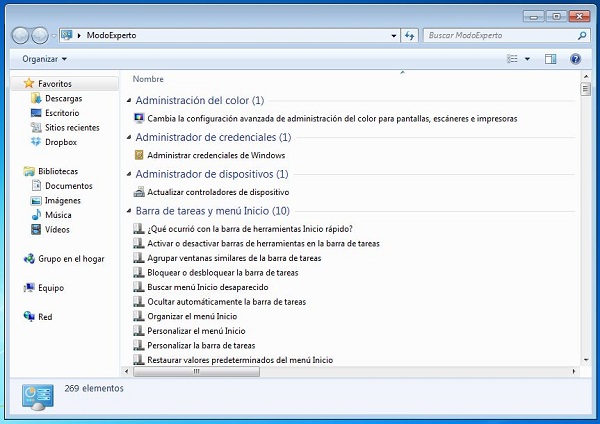
Task: Click the Back navigation arrow button
Action: click(x=20, y=35)
